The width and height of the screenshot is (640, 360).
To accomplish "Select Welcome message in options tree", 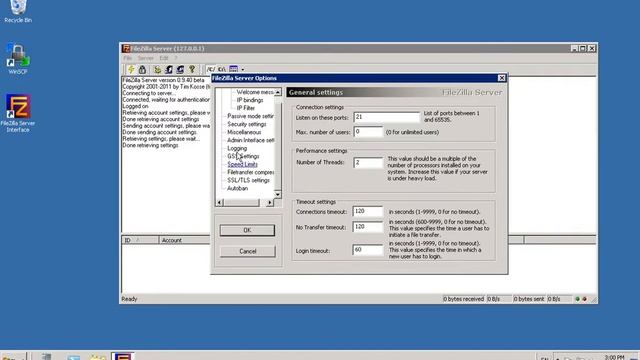I will coord(255,92).
